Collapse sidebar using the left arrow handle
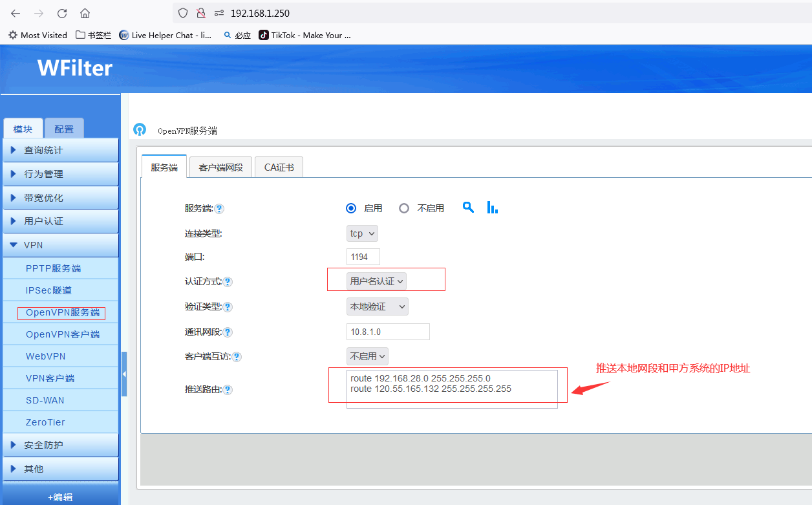 pos(124,374)
